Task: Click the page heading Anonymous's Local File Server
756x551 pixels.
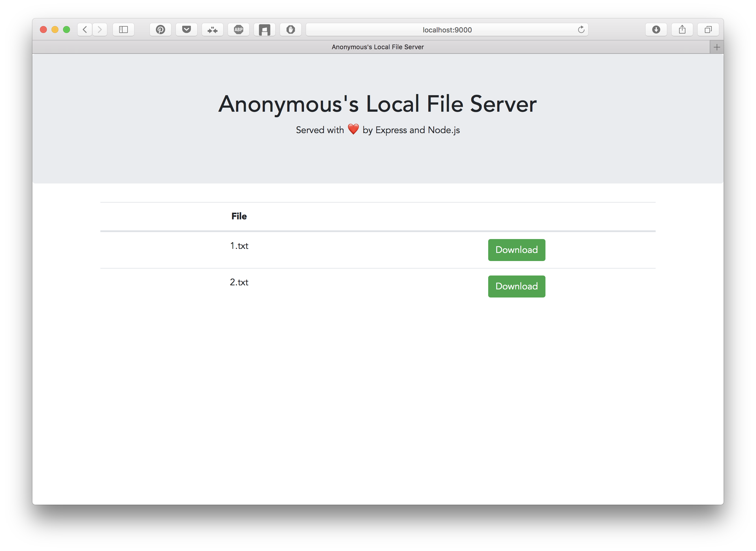Action: (378, 104)
